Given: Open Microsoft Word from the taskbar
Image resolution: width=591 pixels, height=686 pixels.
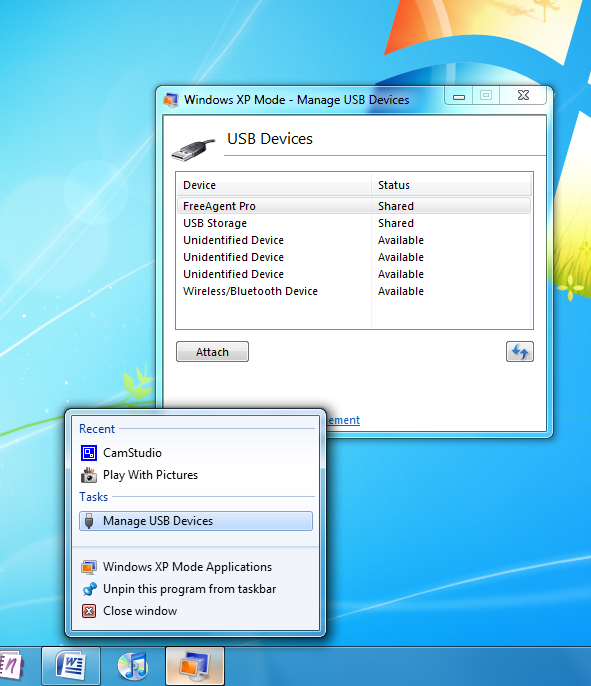Looking at the screenshot, I should (71, 666).
